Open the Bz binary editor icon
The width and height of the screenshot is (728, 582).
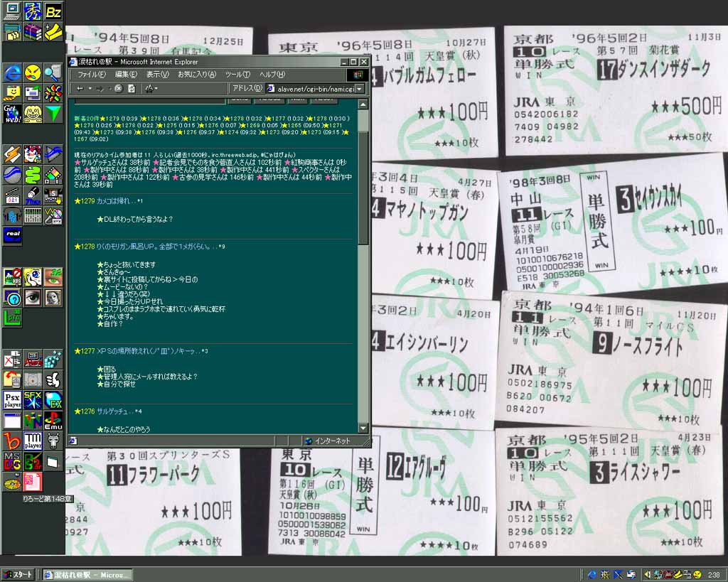(53, 11)
